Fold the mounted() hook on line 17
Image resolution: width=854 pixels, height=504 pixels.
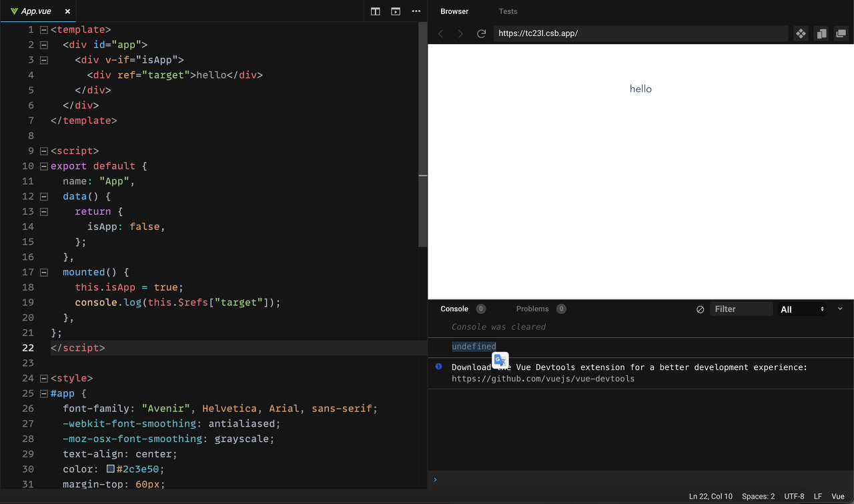(x=44, y=272)
